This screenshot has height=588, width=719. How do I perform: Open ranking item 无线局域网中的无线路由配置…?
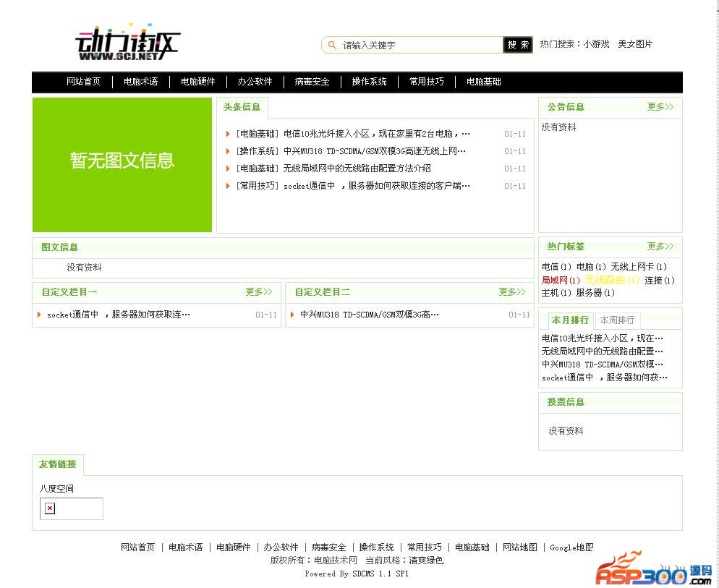point(602,351)
